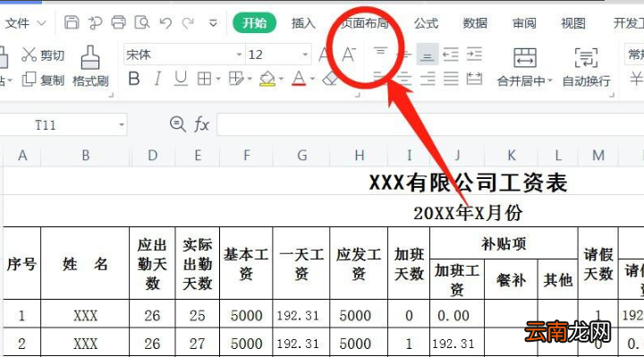Click 复制 (Copy) button
The height and width of the screenshot is (357, 644).
pyautogui.click(x=43, y=80)
